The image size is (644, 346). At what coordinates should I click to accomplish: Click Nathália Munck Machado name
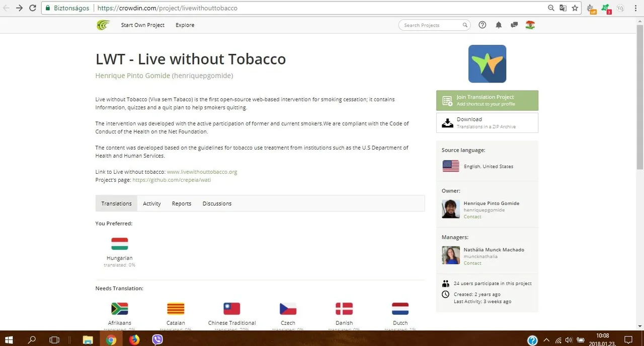pos(494,250)
